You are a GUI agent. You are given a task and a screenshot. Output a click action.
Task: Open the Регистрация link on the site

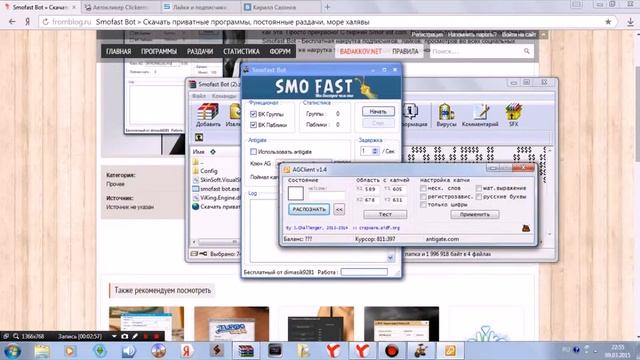pos(427,35)
